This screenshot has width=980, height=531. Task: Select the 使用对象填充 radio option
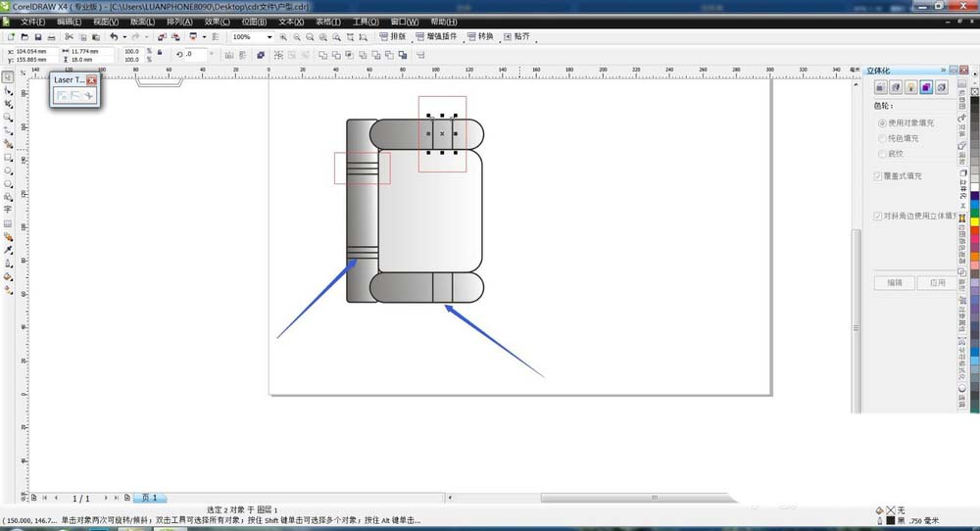882,123
